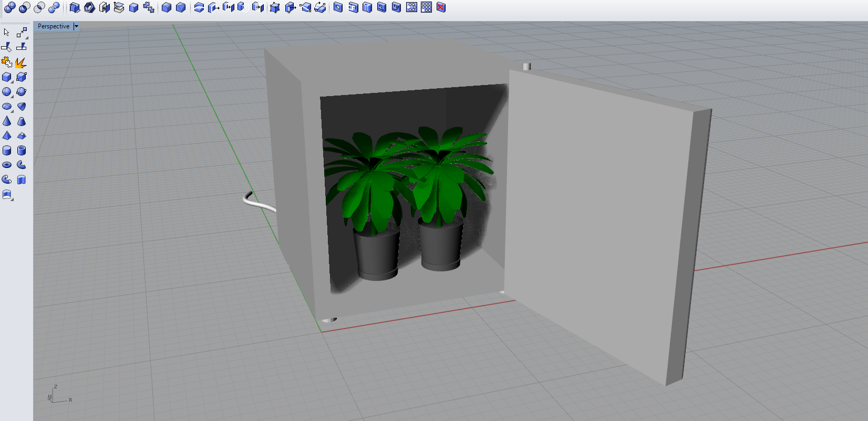Select the Ellipsoid tool icon
The height and width of the screenshot is (421, 868).
[7, 107]
